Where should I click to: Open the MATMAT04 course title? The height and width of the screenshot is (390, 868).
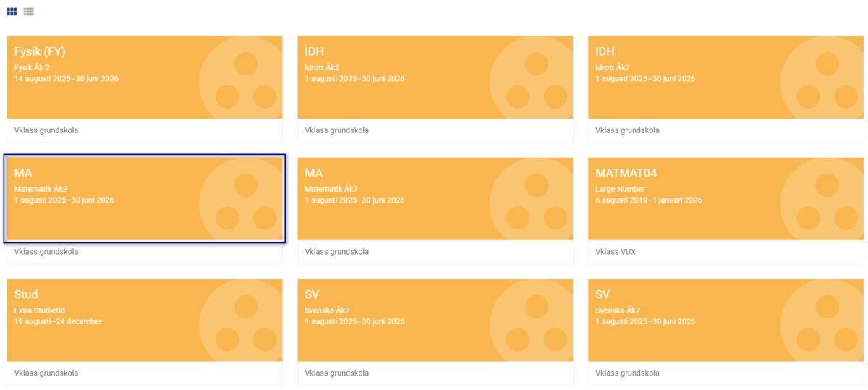click(x=626, y=173)
